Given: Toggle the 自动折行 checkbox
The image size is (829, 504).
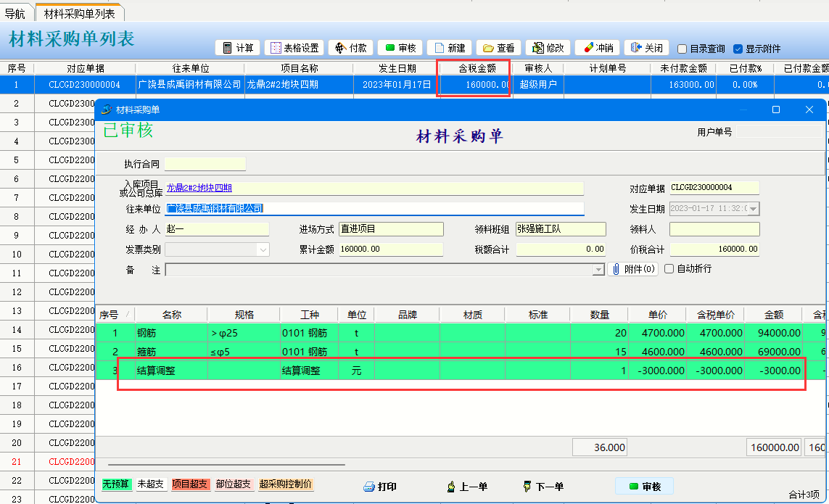Looking at the screenshot, I should click(x=669, y=269).
